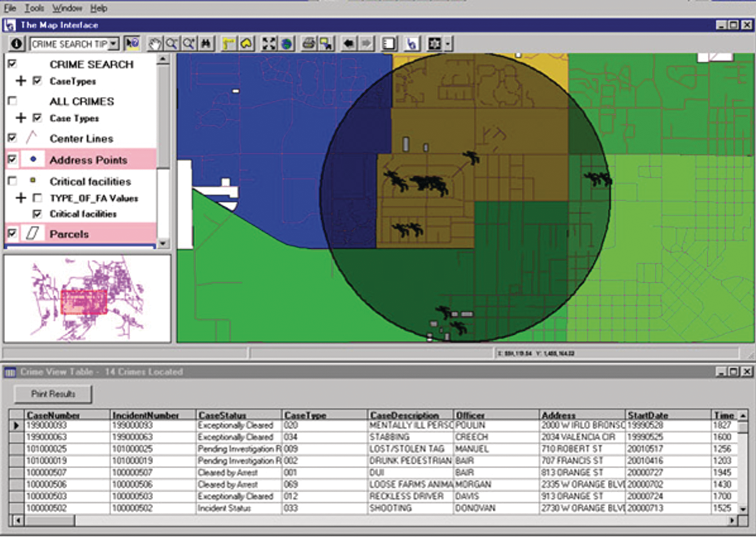This screenshot has height=537, width=756.
Task: Disable the CRIME SEARCH layer checkbox
Action: tap(12, 64)
